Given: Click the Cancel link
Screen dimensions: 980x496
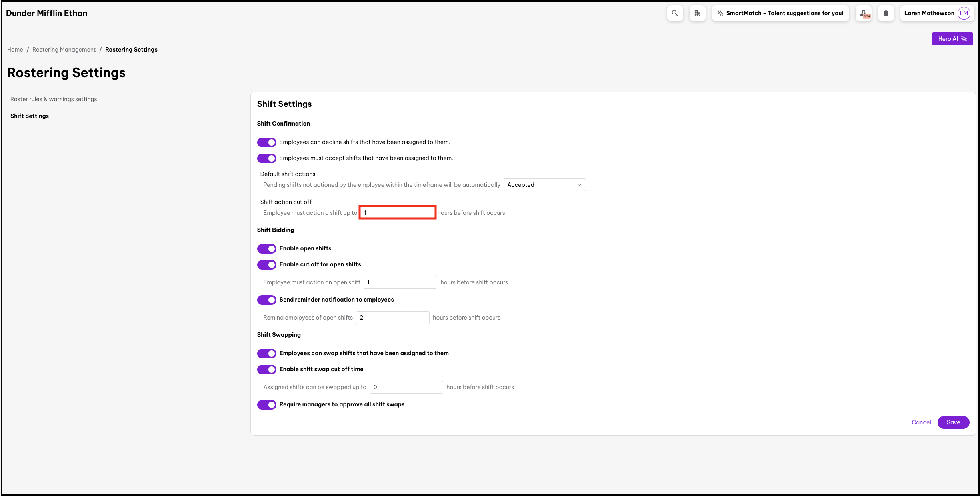Looking at the screenshot, I should coord(921,422).
